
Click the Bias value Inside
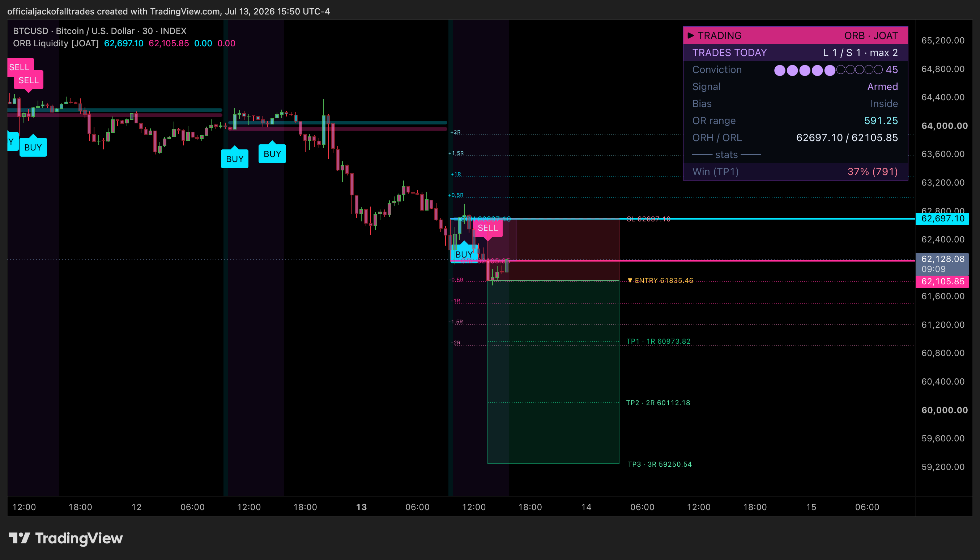884,103
